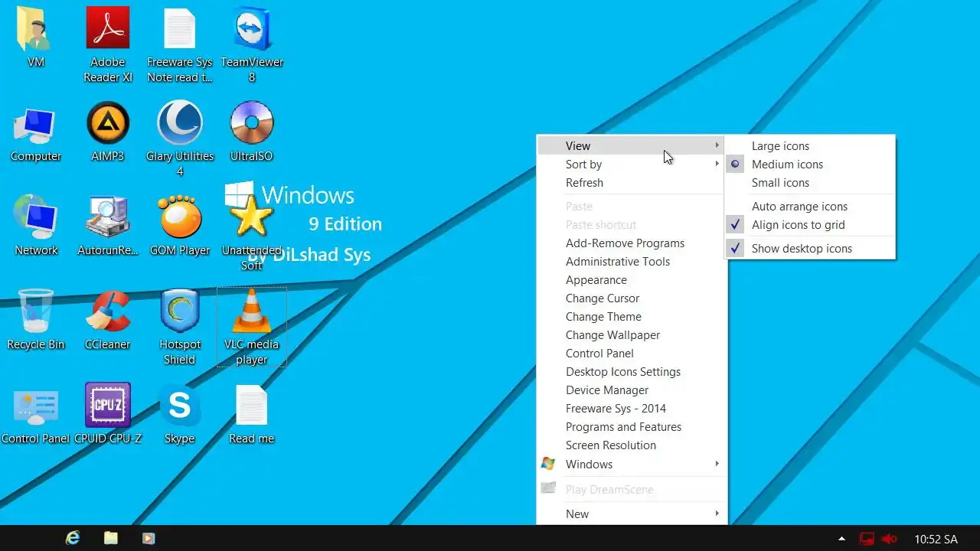Select the Skype desktop icon
The image size is (980, 551).
tap(180, 414)
